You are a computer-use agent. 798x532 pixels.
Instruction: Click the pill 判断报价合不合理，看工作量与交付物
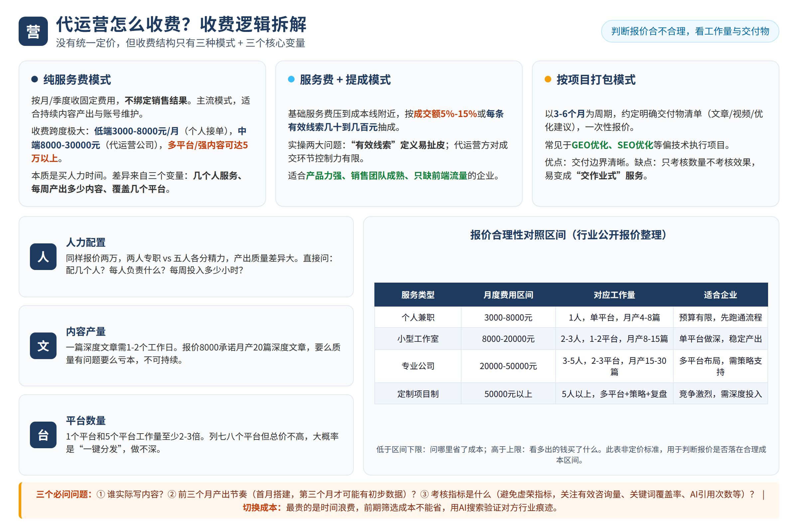[x=690, y=31]
